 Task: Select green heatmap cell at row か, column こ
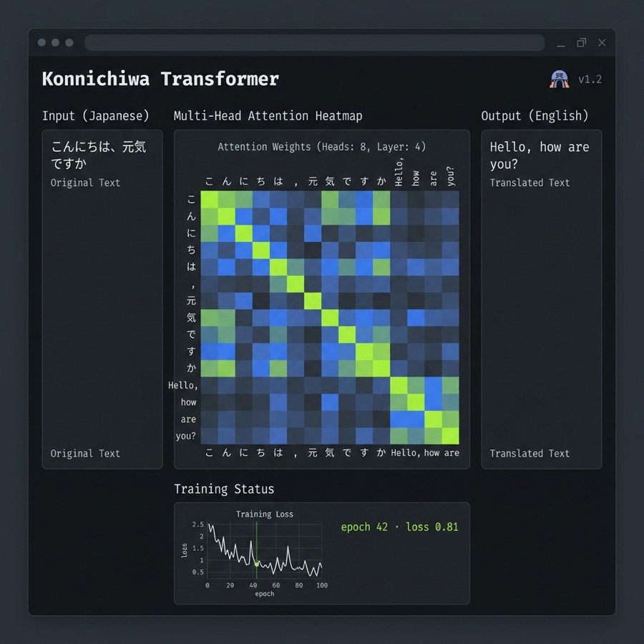209,369
